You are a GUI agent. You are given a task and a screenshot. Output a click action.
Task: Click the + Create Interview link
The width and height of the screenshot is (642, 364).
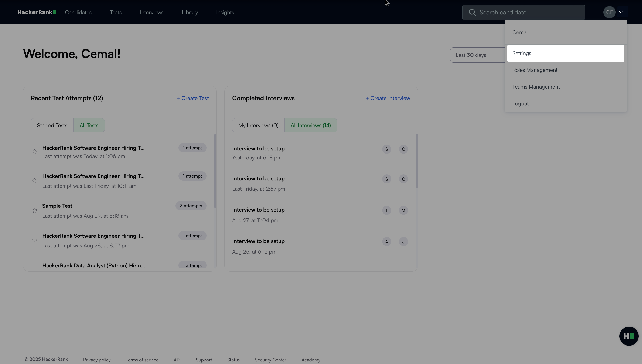pos(388,98)
